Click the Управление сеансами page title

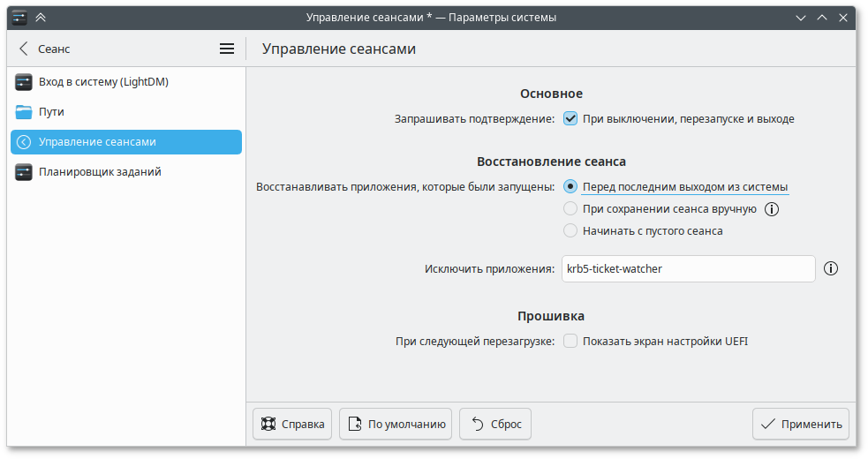339,49
